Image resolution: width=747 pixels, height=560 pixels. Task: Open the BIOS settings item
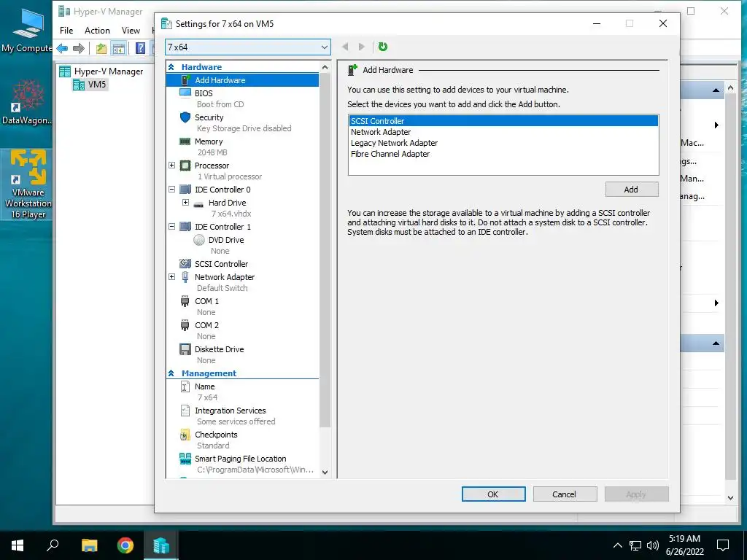(204, 93)
